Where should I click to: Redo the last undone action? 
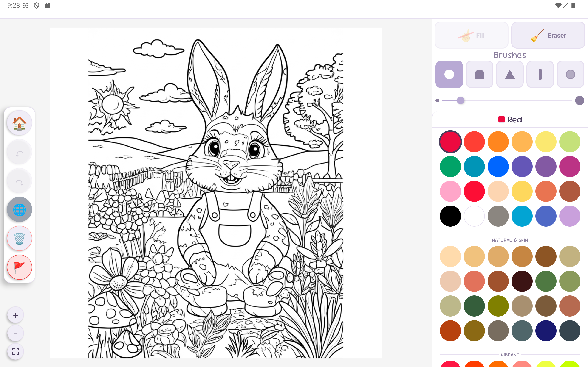(x=19, y=181)
